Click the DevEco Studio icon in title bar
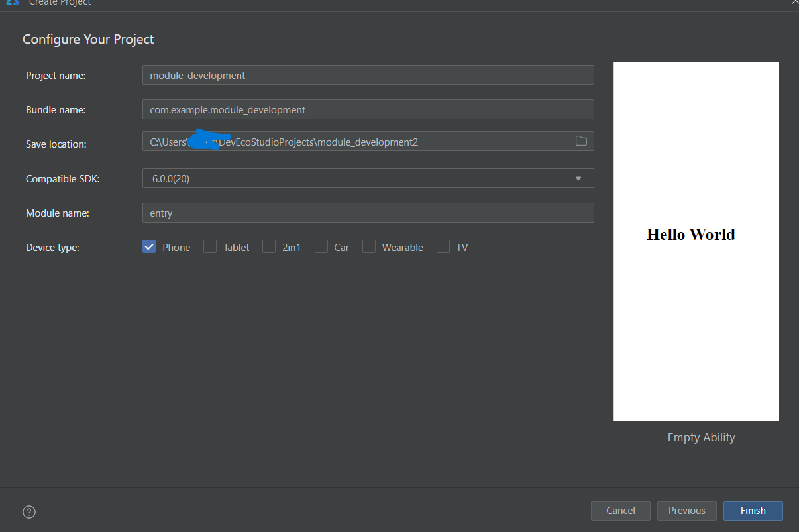This screenshot has height=532, width=799. pos(12,3)
